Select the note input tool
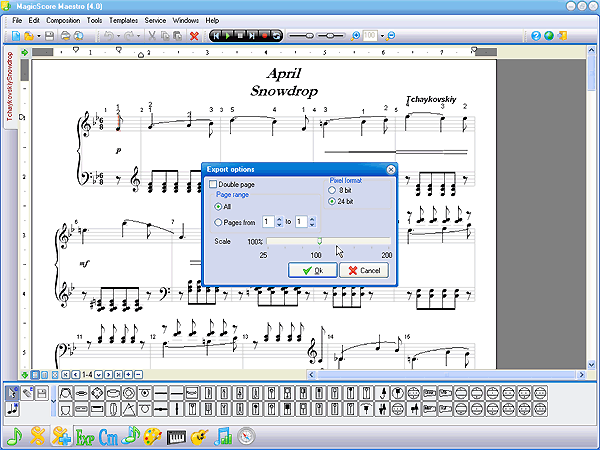The height and width of the screenshot is (450, 600). 12,409
